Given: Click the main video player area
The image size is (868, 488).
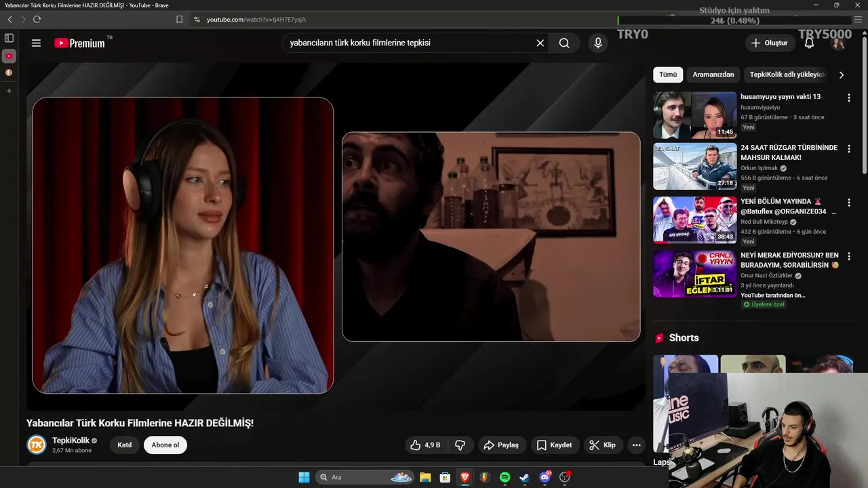Looking at the screenshot, I should click(x=336, y=237).
